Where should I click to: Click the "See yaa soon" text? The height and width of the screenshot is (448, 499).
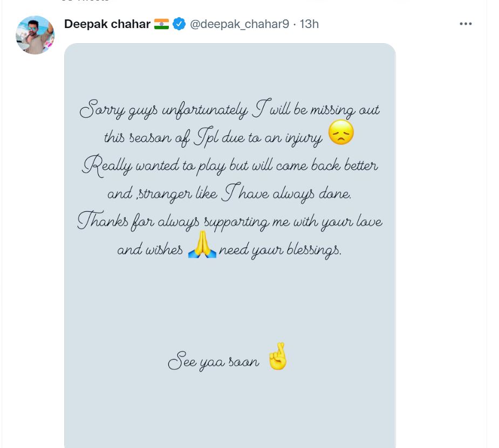pos(214,362)
